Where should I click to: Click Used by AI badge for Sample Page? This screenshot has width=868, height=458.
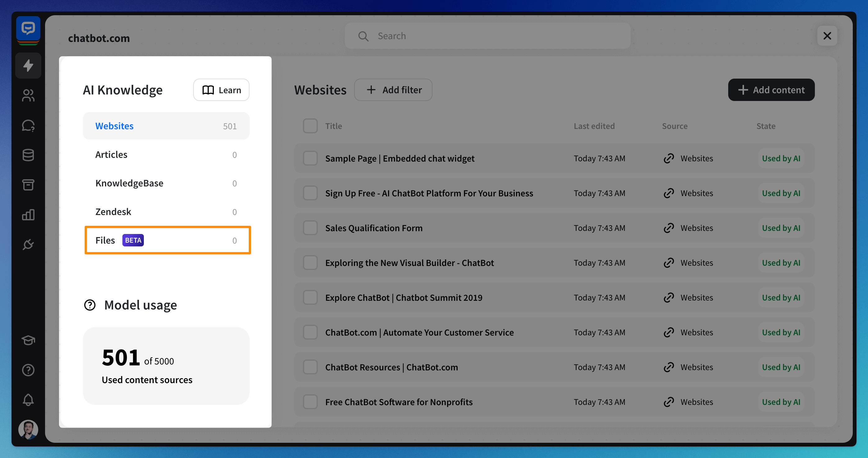781,158
